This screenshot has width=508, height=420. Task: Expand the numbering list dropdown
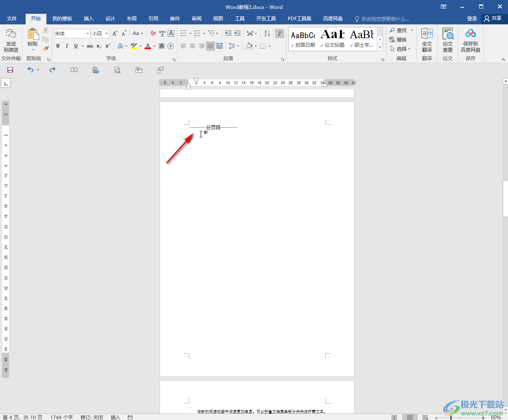tap(204, 33)
